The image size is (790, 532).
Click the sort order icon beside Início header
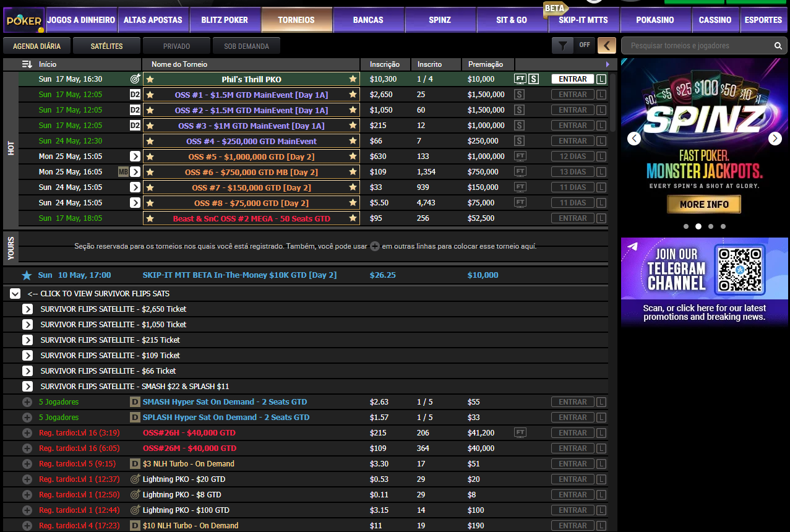[x=27, y=64]
